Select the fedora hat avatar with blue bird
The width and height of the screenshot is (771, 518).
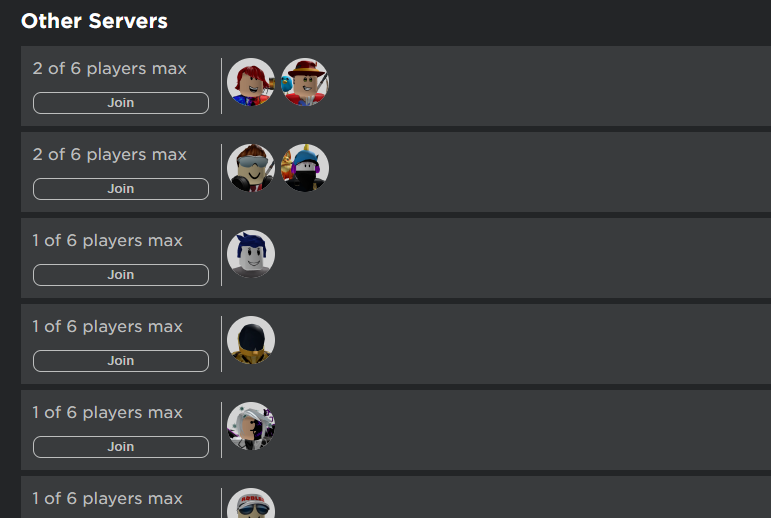tap(305, 82)
